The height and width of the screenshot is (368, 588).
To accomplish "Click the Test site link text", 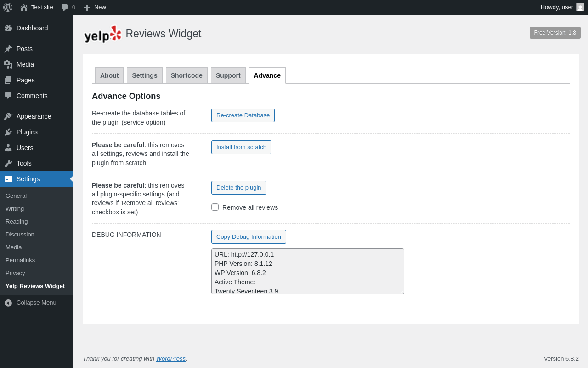I will pyautogui.click(x=42, y=7).
